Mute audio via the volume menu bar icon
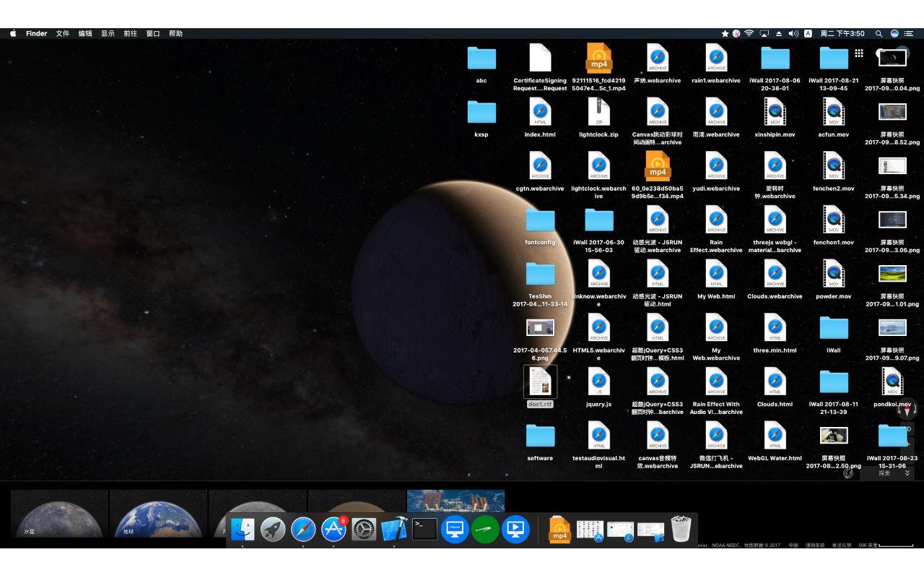Screen dimensions: 924x578 (793, 33)
